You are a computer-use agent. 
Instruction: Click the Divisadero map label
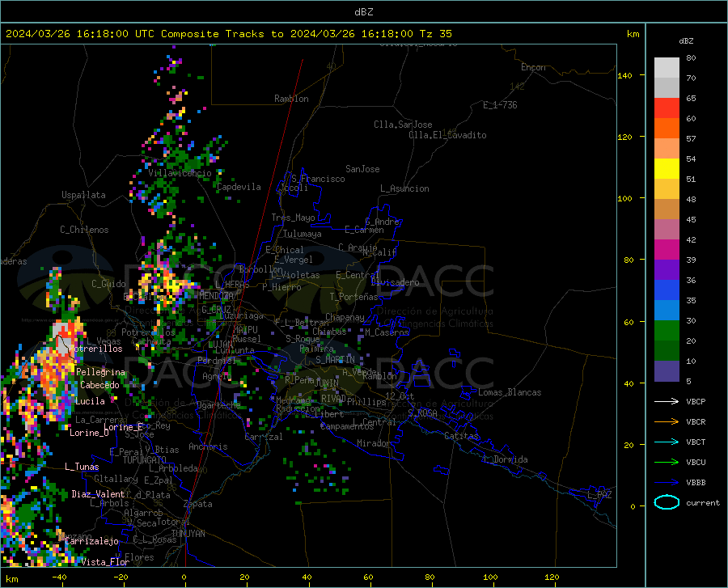395,282
